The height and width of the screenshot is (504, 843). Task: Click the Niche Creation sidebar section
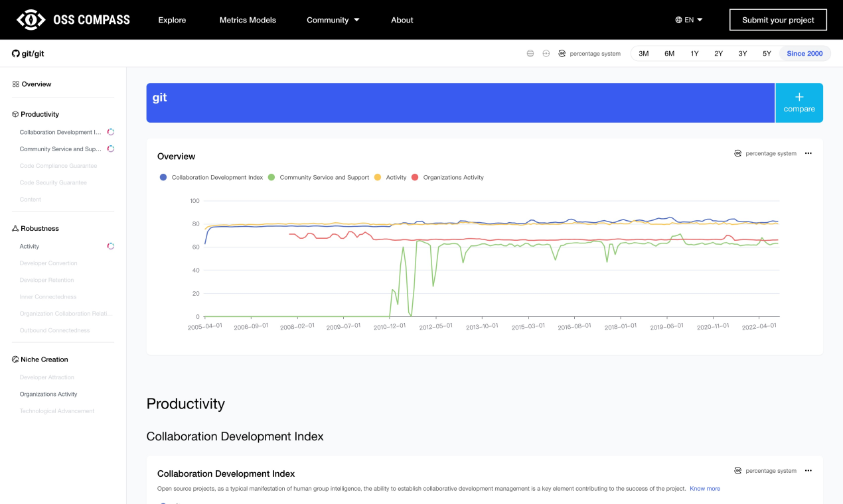44,359
